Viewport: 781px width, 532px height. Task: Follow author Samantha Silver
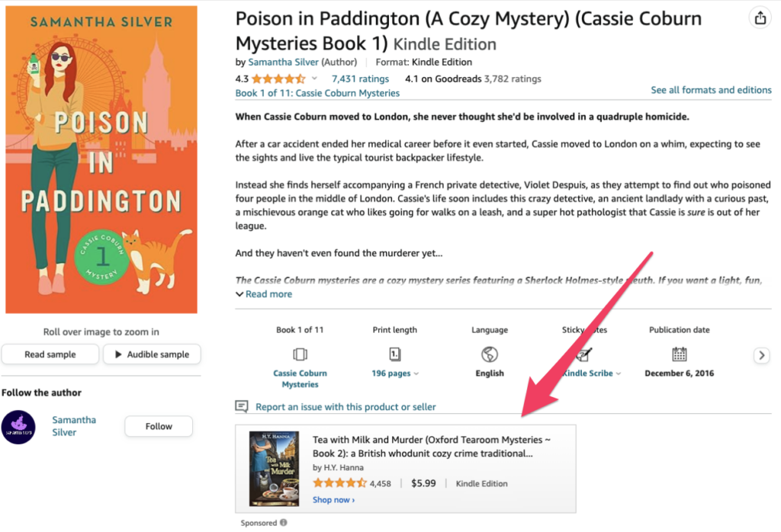159,427
